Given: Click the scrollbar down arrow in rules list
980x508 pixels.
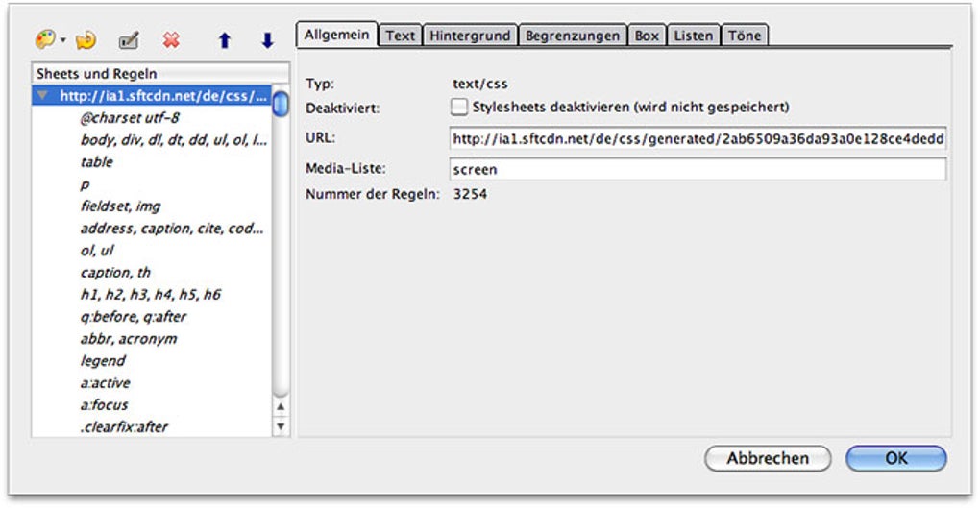Looking at the screenshot, I should coord(281,426).
